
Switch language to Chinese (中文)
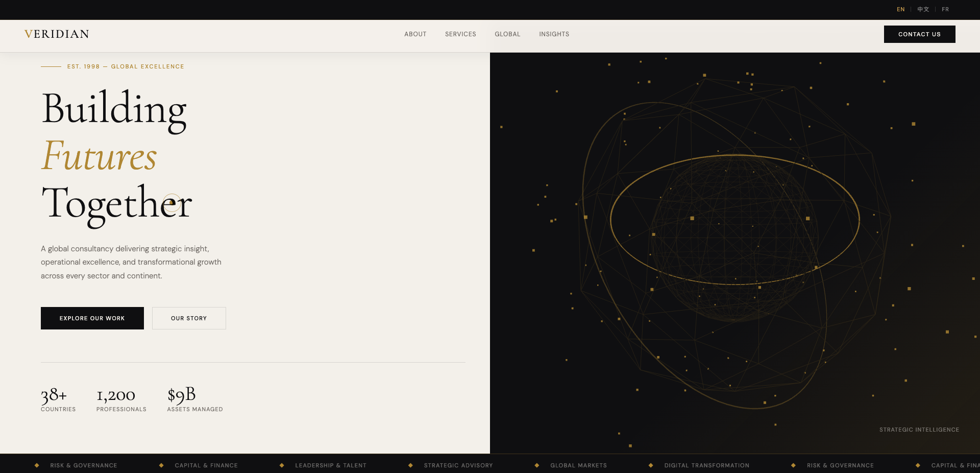coord(923,9)
